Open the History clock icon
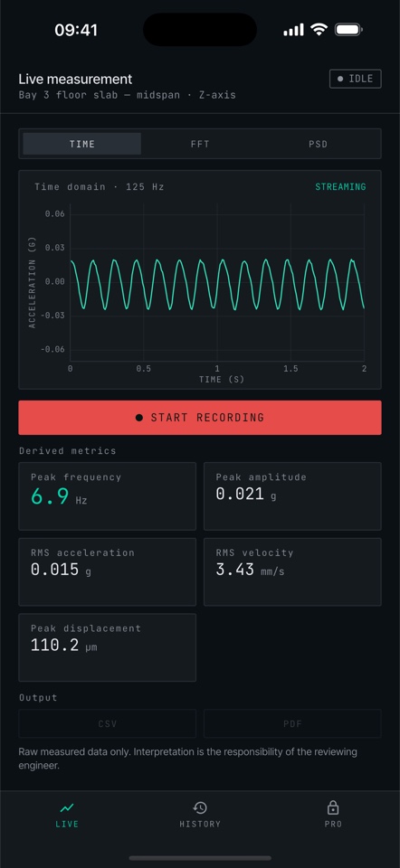Viewport: 400px width, 868px height. coord(200,807)
